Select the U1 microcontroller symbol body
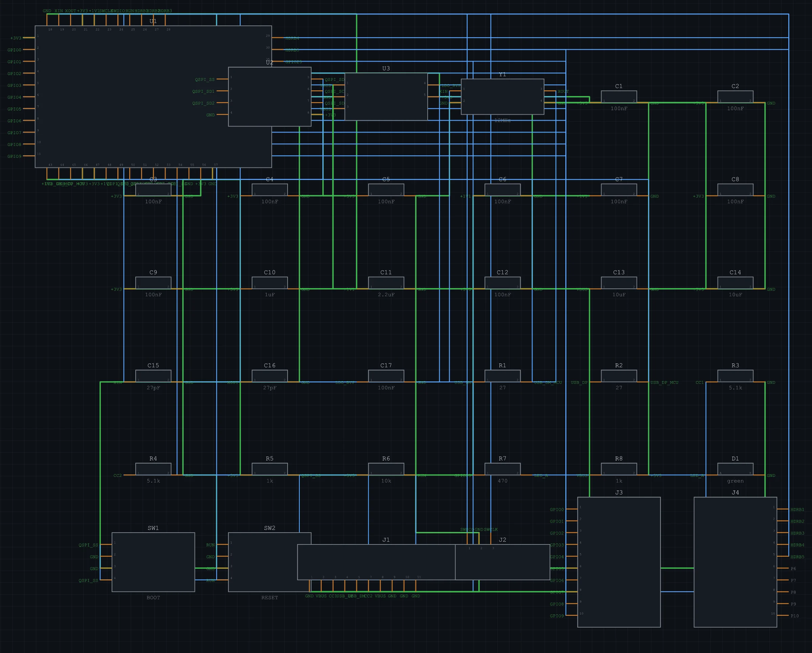The width and height of the screenshot is (812, 653). click(153, 96)
